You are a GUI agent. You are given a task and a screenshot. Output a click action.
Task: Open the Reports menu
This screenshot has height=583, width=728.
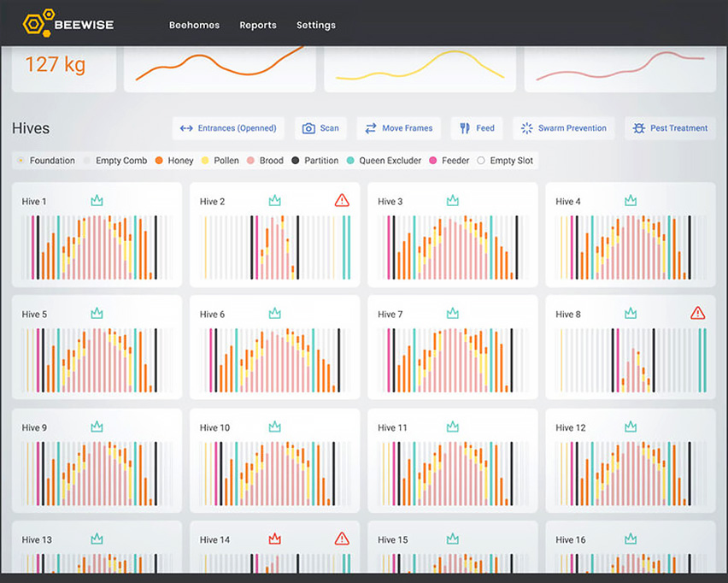258,25
